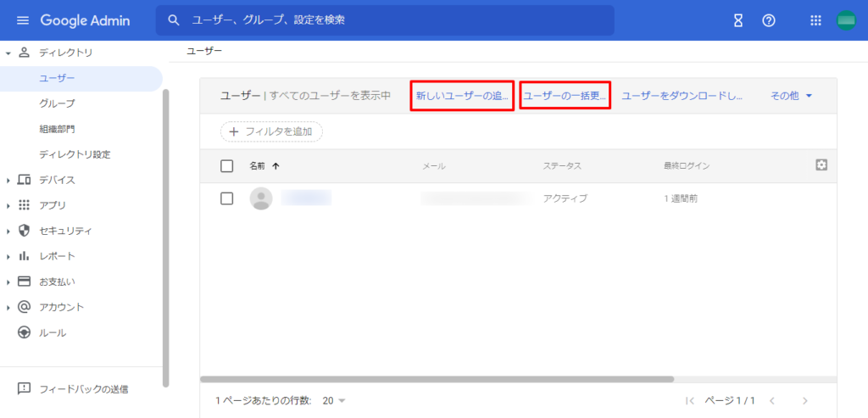
Task: Change rows per page dropdown 20
Action: (x=334, y=400)
